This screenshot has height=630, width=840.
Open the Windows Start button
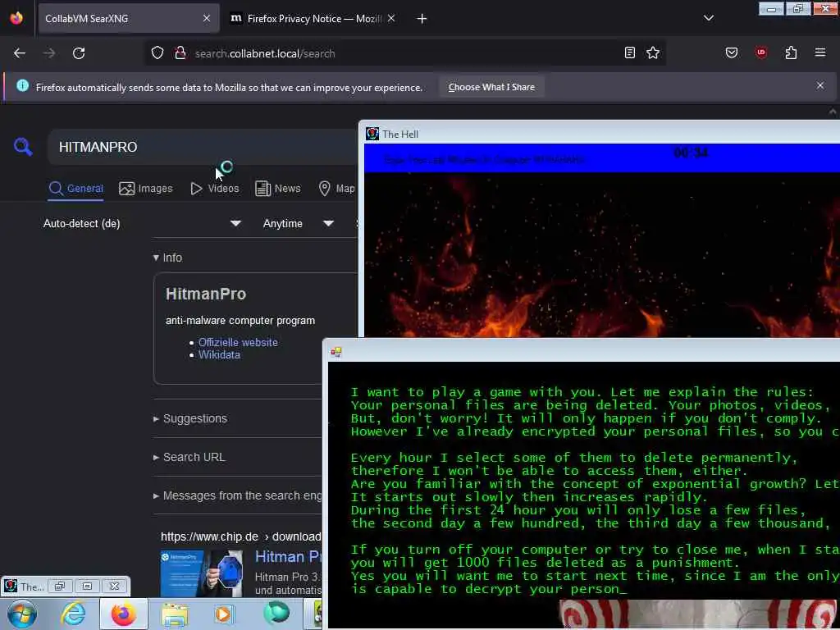pyautogui.click(x=21, y=614)
